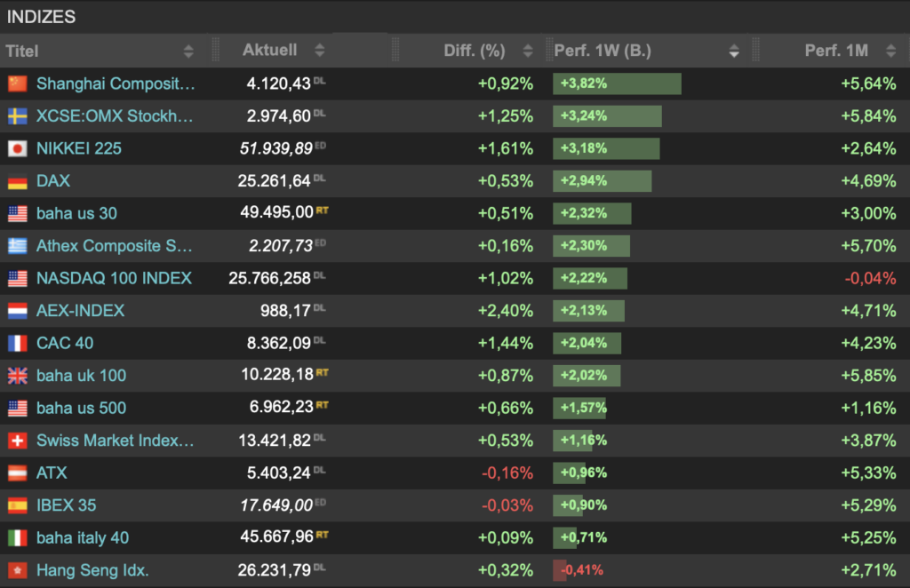The width and height of the screenshot is (910, 588).
Task: Click the Greek flag beside Athex Composite
Action: tap(17, 246)
